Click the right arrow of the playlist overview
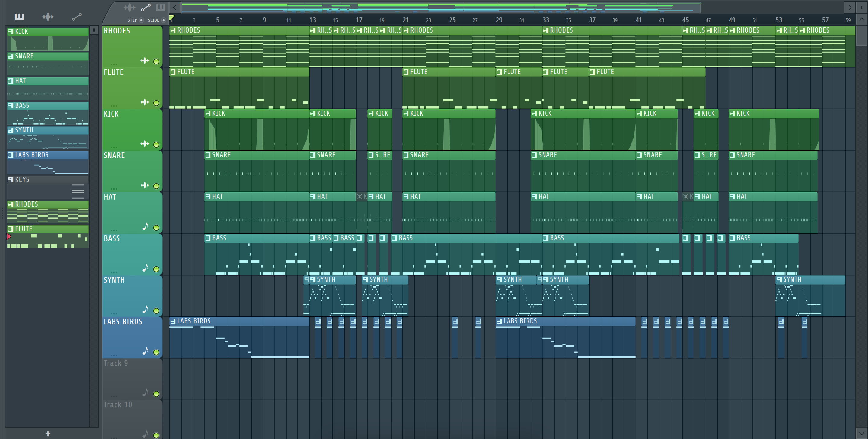The height and width of the screenshot is (439, 868). (850, 7)
